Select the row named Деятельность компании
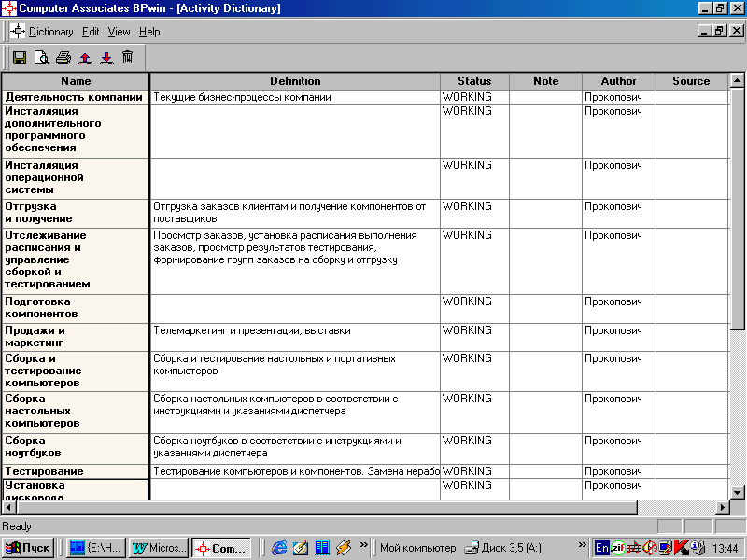This screenshot has width=747, height=560. 76,97
